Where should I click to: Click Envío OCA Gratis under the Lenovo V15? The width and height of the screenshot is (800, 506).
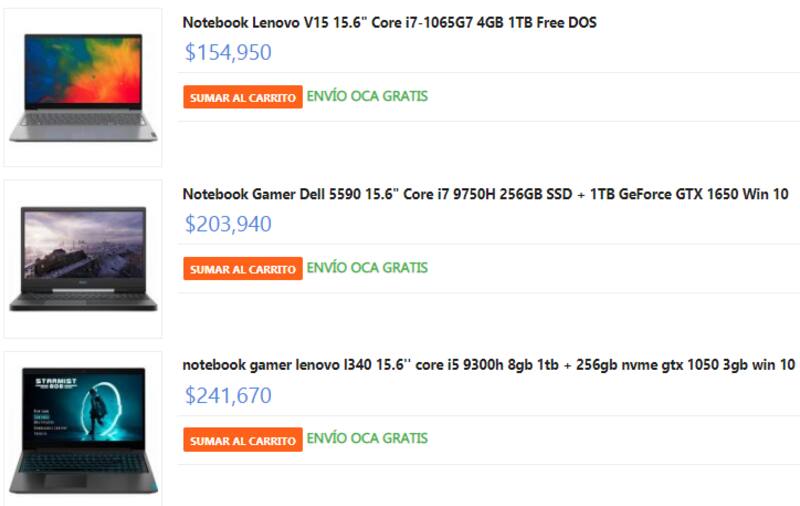click(x=367, y=96)
